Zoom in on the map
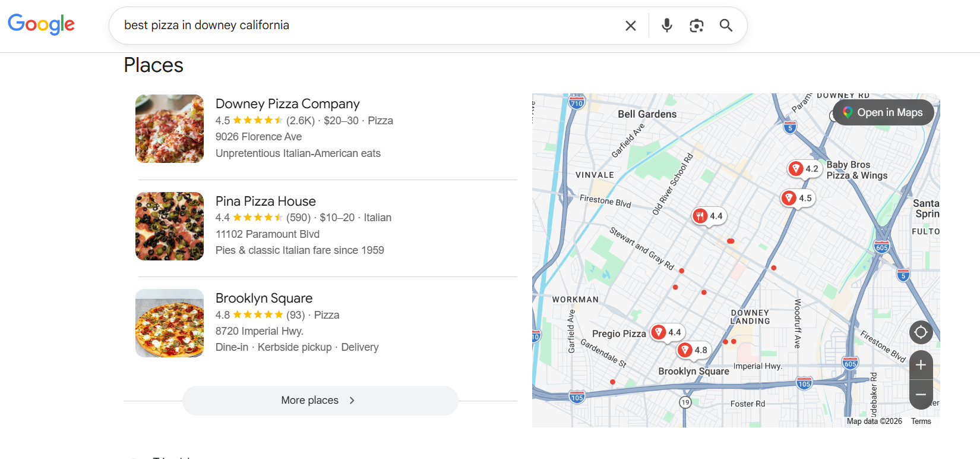The image size is (980, 459). [x=921, y=365]
